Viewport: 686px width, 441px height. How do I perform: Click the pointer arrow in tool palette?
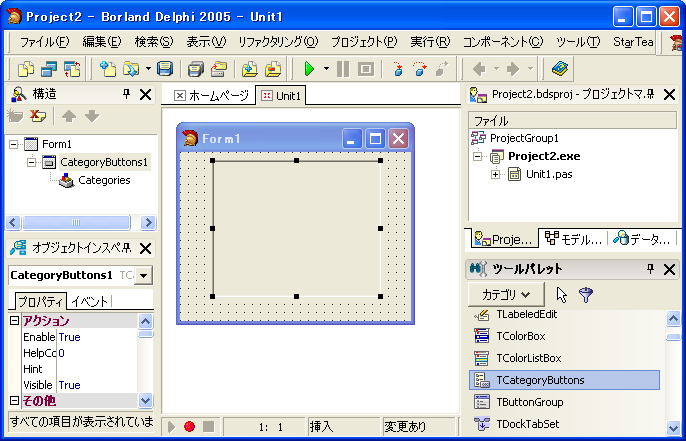tap(561, 295)
